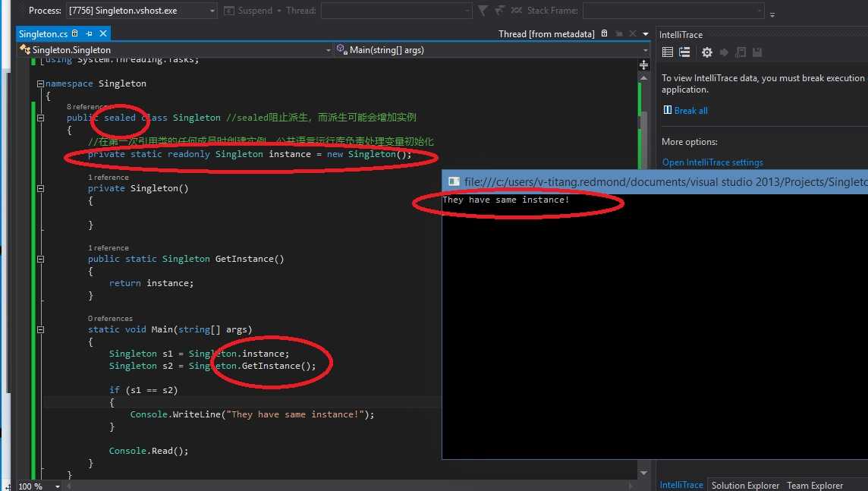Click the editor scrollbar down arrow
The image size is (868, 491).
pos(644,474)
